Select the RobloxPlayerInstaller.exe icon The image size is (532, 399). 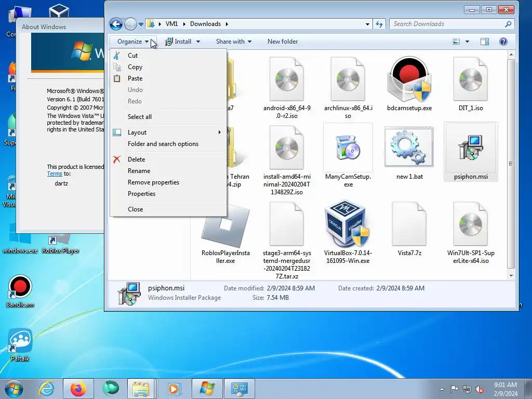225,225
